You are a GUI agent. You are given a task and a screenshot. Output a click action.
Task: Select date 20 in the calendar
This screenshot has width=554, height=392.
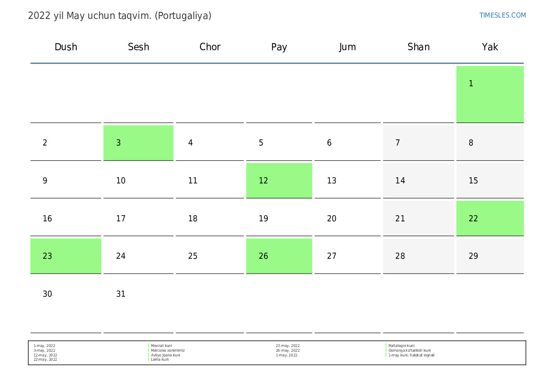click(347, 219)
